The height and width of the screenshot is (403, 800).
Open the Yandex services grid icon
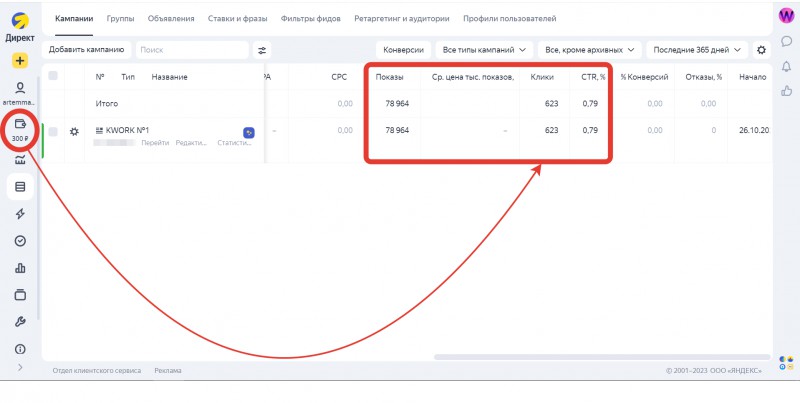tap(786, 363)
